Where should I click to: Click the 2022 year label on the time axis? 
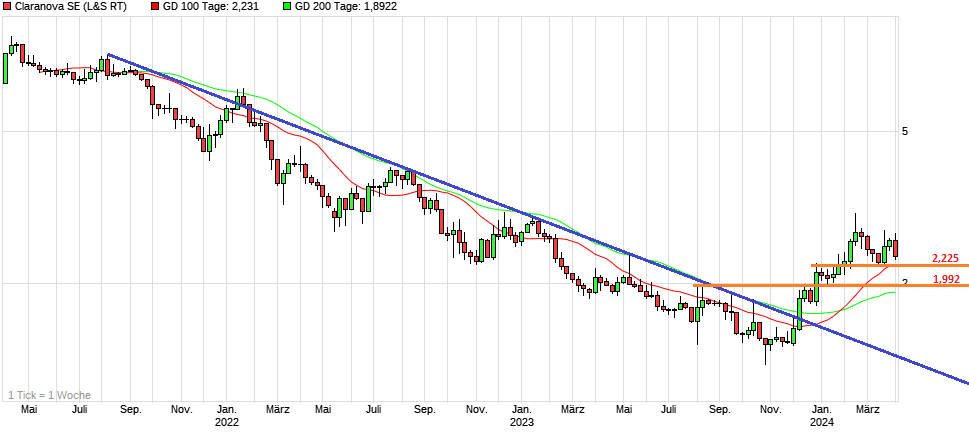click(227, 422)
